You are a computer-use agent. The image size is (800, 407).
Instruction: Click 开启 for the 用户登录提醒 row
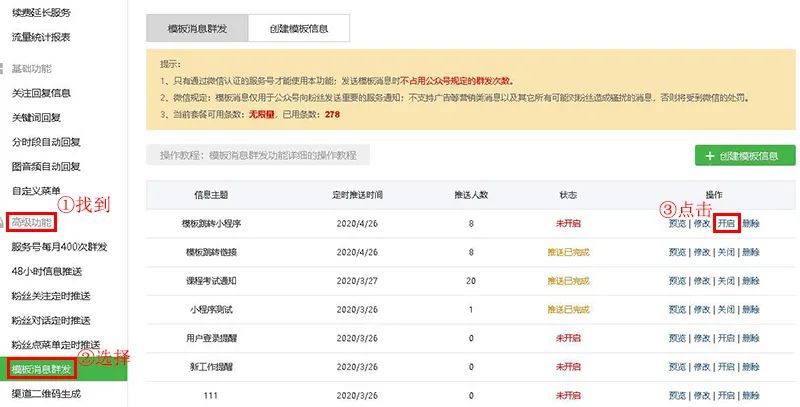coord(727,338)
